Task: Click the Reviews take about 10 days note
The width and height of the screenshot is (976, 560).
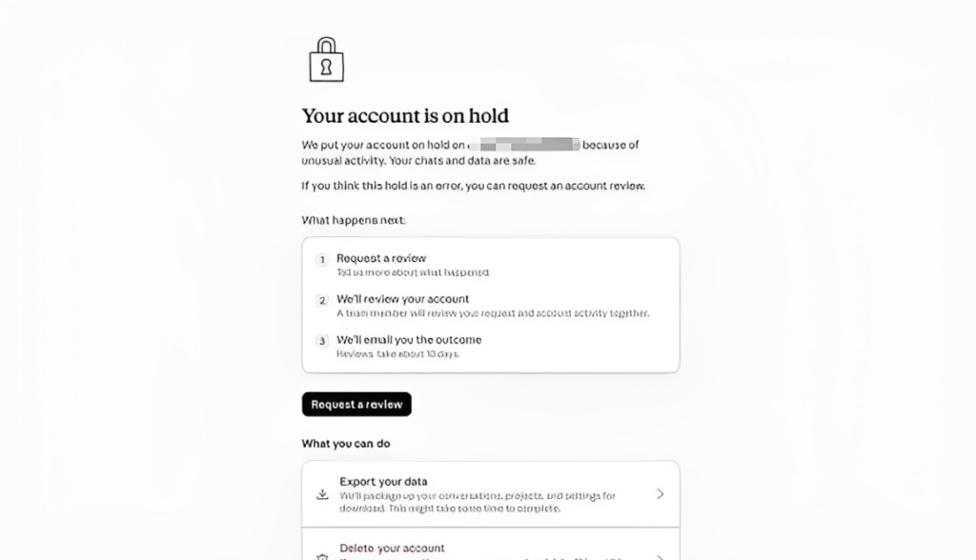Action: pos(397,354)
